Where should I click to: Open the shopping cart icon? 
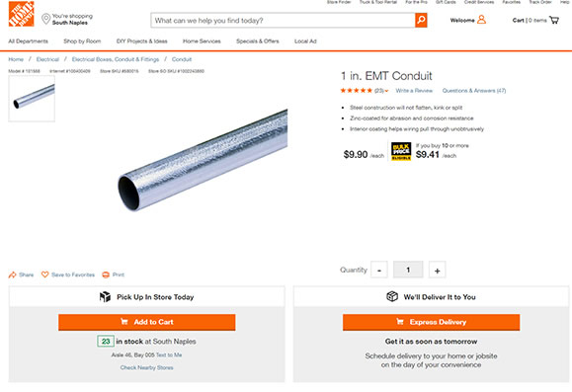click(554, 20)
